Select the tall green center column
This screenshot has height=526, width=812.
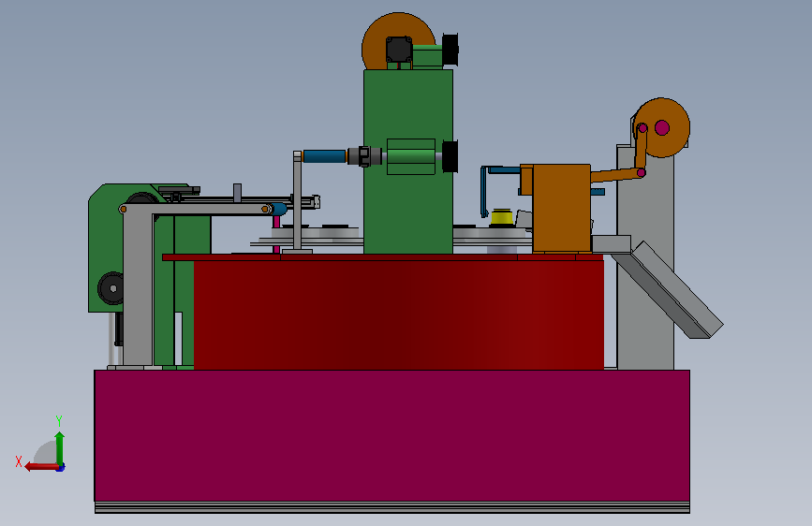coord(408,162)
